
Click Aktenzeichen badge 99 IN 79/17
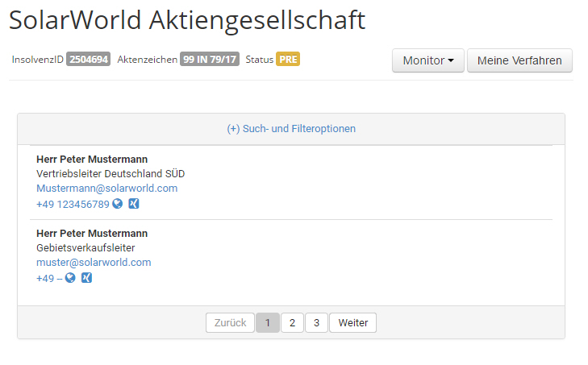210,59
